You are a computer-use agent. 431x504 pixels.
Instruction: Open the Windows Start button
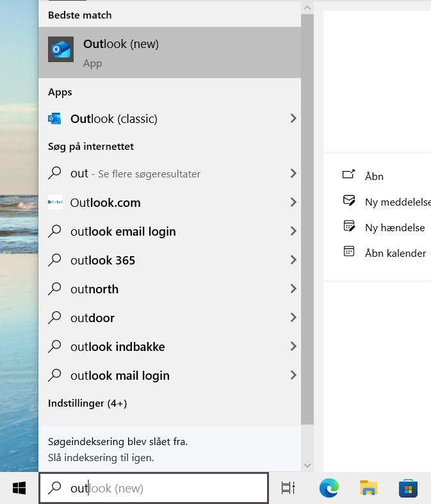(x=19, y=488)
